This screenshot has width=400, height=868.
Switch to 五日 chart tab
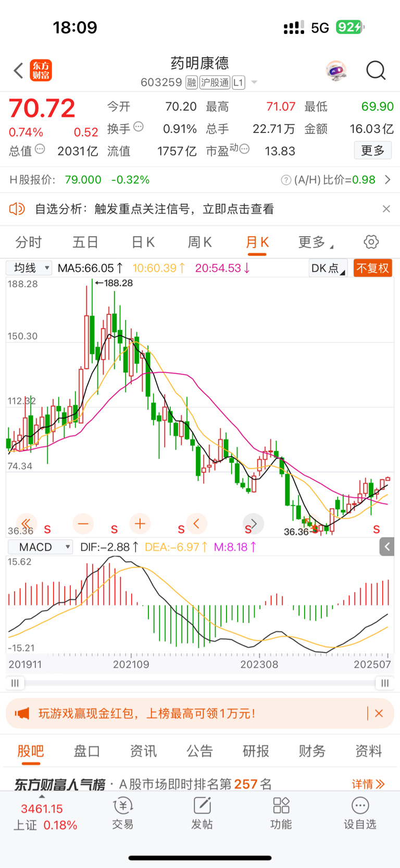pyautogui.click(x=85, y=242)
